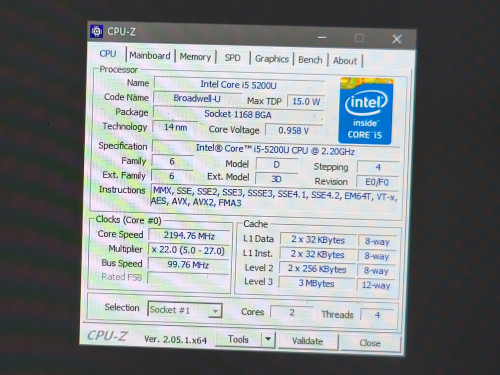Switch to the Mainboard tab

coord(150,55)
